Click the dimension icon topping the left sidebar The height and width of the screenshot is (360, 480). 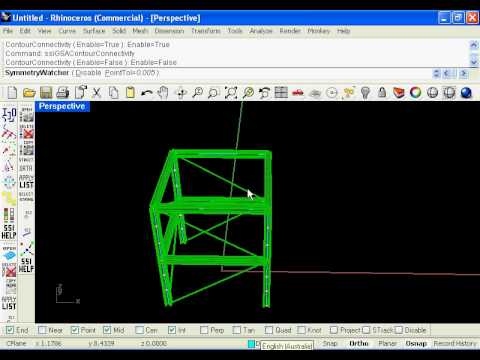tap(9, 115)
